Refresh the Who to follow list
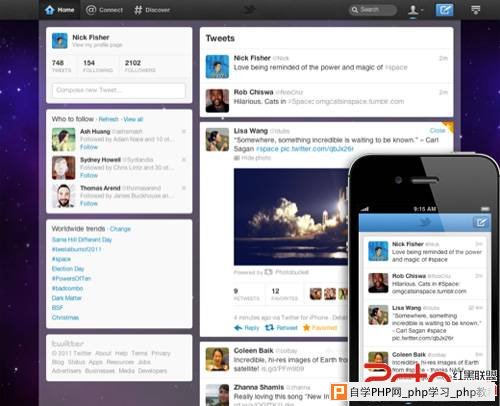Image resolution: width=500 pixels, height=406 pixels. [x=108, y=119]
